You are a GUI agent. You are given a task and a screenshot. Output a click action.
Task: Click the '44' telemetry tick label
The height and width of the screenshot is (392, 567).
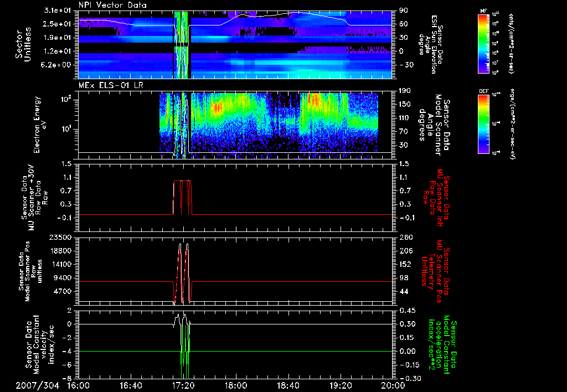click(404, 291)
